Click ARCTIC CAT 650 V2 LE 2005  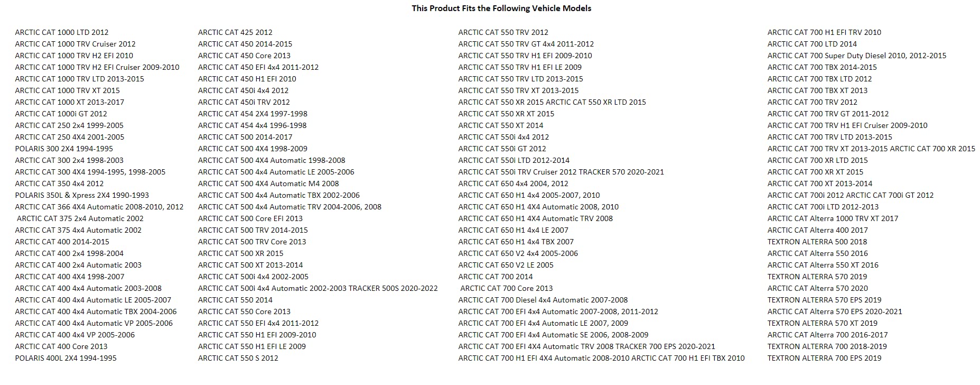pyautogui.click(x=506, y=265)
